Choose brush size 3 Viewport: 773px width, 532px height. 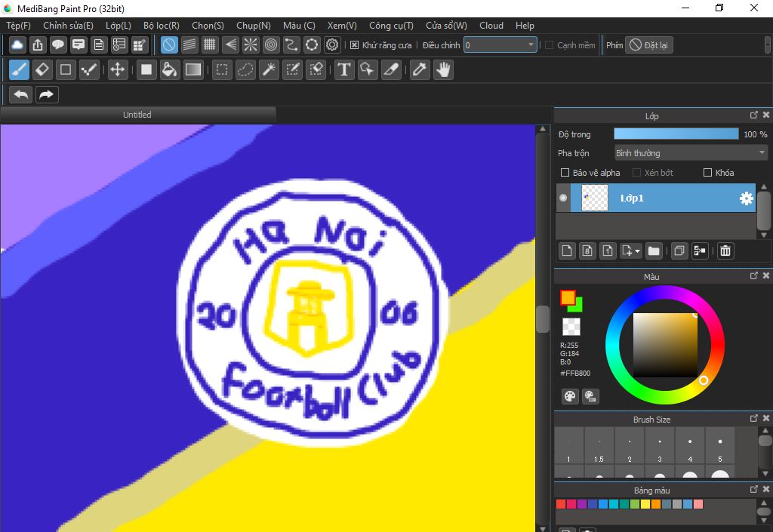click(660, 446)
